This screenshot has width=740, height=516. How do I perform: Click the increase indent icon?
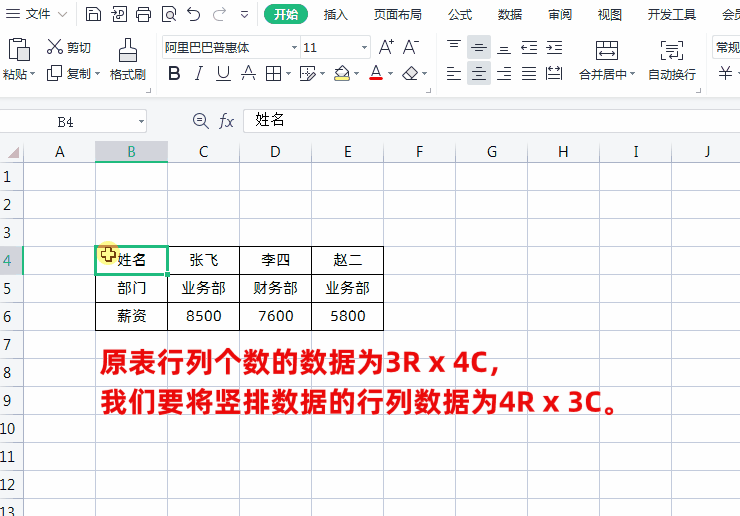tap(554, 47)
